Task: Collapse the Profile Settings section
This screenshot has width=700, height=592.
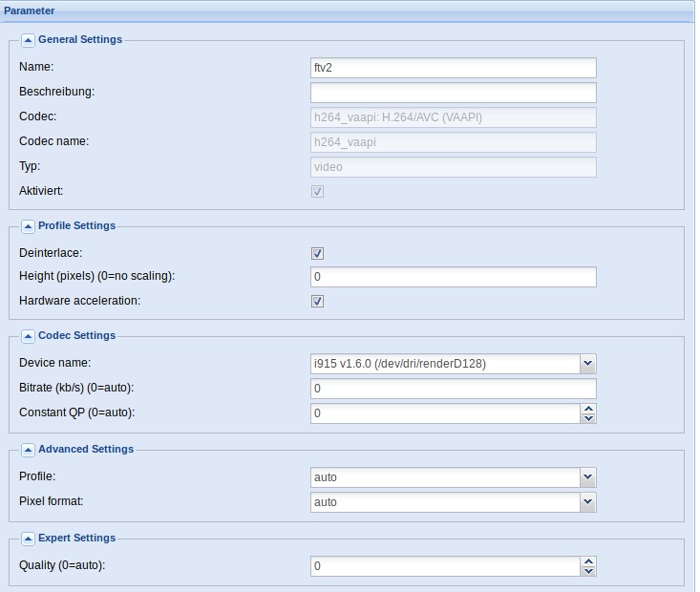Action: click(28, 226)
